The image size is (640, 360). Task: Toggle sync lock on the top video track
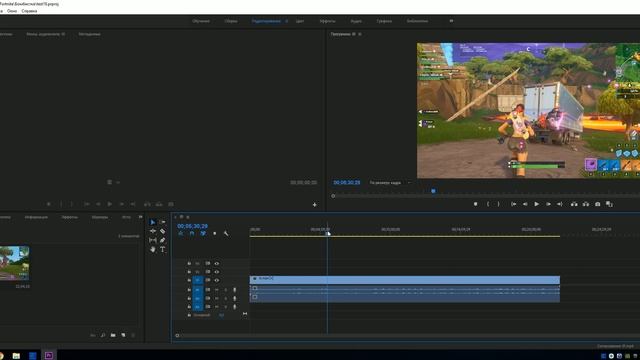[208, 264]
